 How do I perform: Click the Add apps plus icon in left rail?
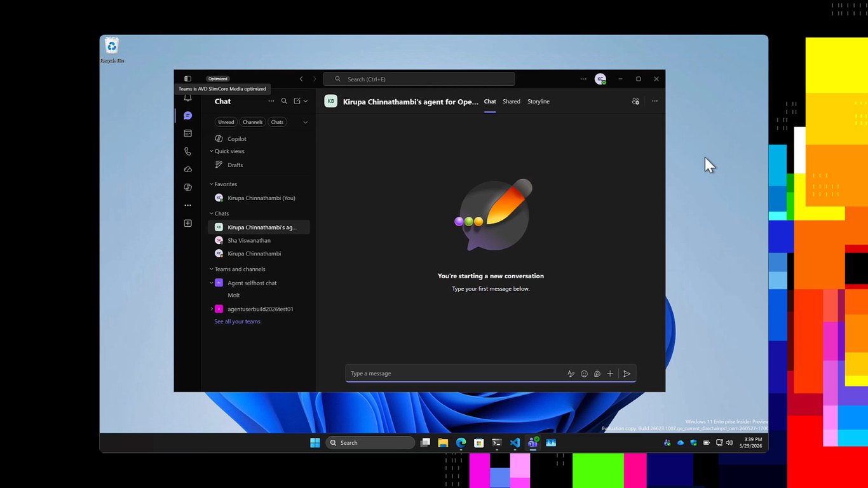click(187, 223)
